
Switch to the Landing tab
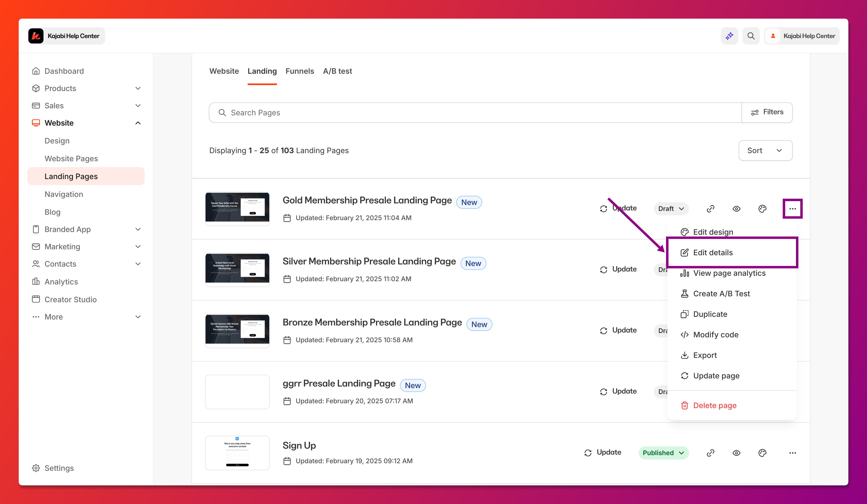(262, 71)
